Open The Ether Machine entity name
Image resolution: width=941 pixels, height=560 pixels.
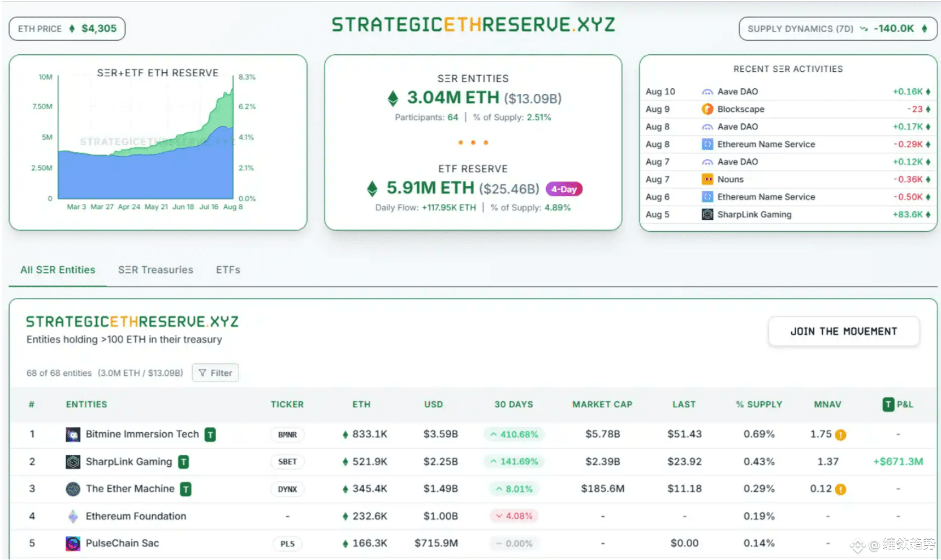[x=130, y=489]
